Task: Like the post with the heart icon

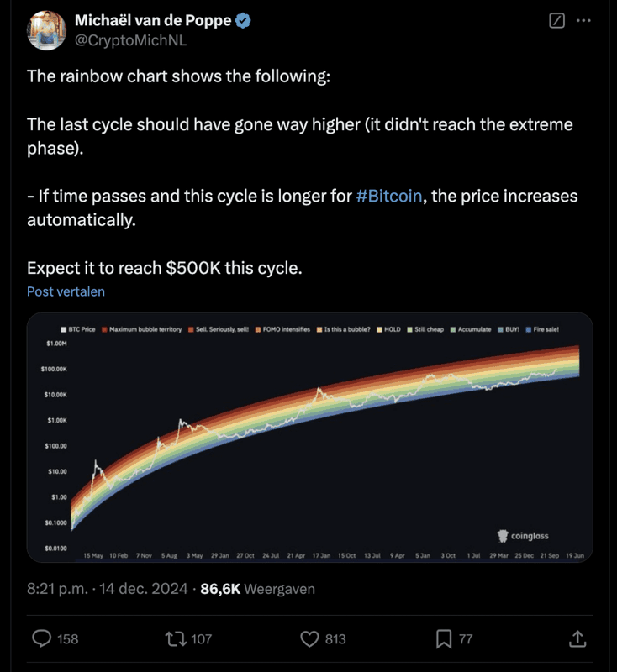Action: click(311, 639)
